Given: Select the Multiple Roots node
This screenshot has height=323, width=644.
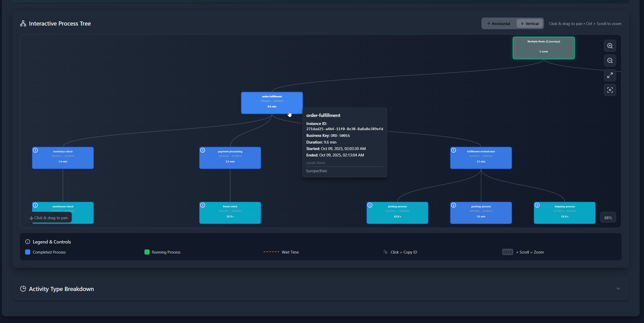Looking at the screenshot, I should tap(543, 48).
